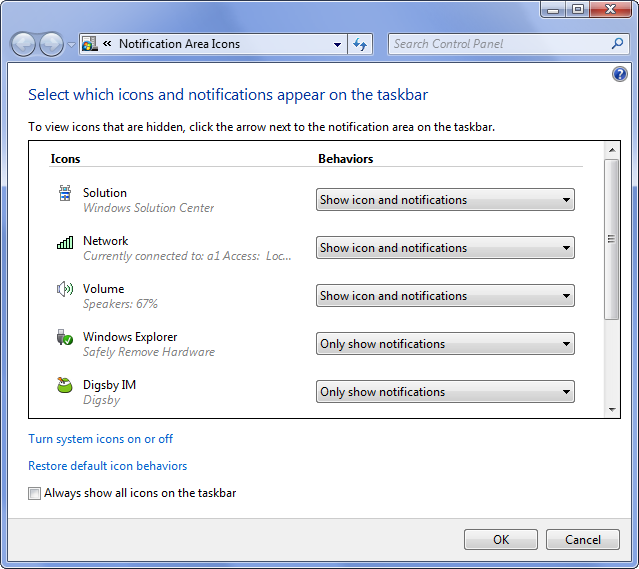The height and width of the screenshot is (569, 639).
Task: Open the help question mark icon
Action: tap(619, 74)
